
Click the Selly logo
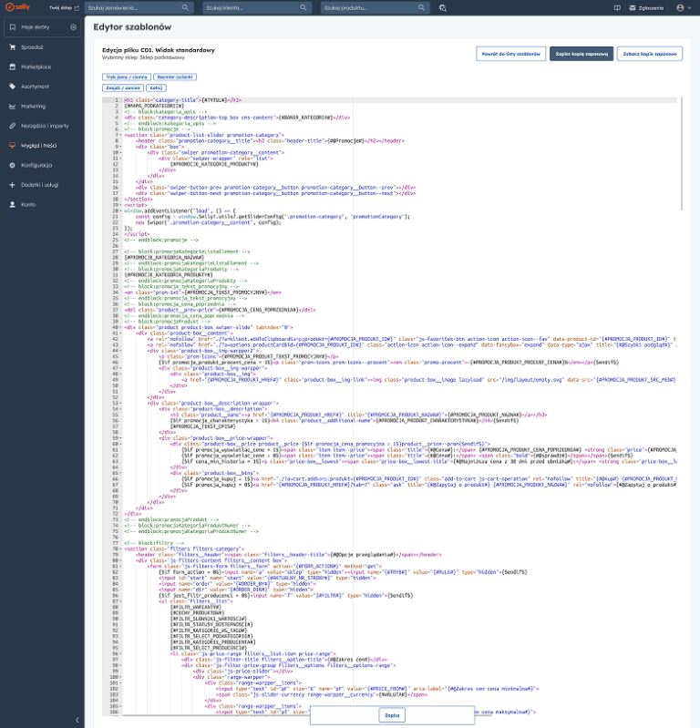(17, 7)
